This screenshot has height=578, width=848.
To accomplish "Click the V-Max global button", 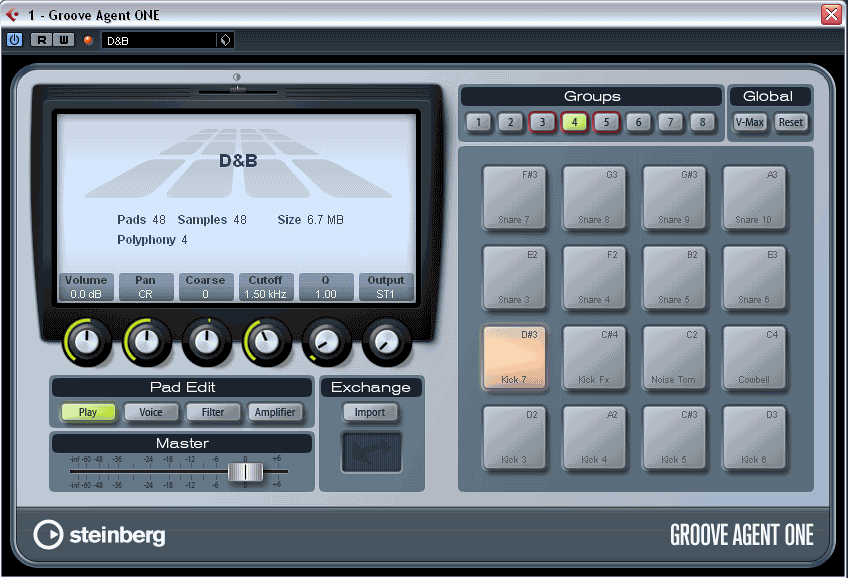I will [750, 122].
